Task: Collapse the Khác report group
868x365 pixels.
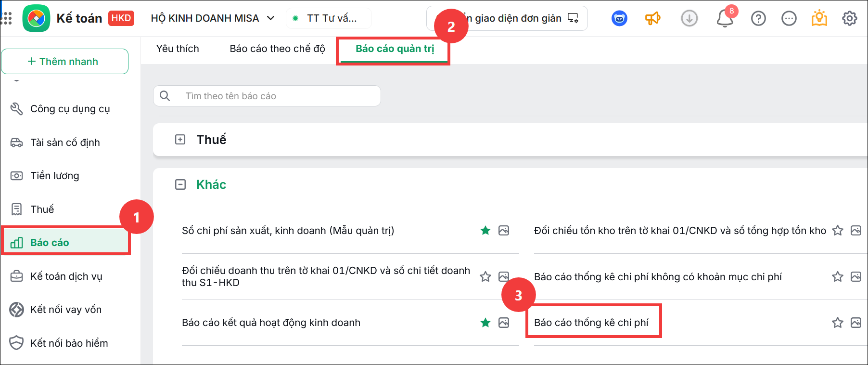Action: click(x=180, y=184)
